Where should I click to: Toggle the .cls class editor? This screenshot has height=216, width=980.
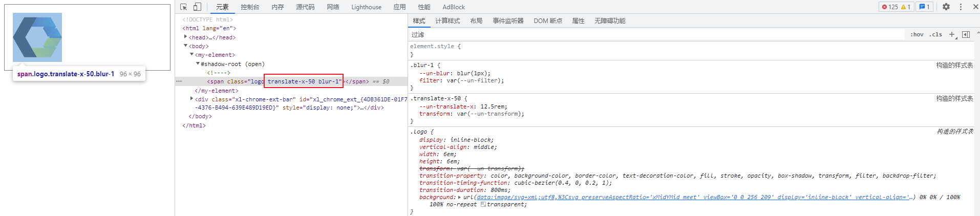click(x=935, y=34)
